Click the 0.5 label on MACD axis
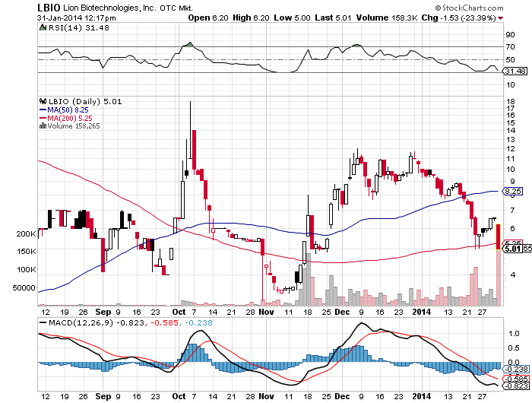 coord(514,348)
